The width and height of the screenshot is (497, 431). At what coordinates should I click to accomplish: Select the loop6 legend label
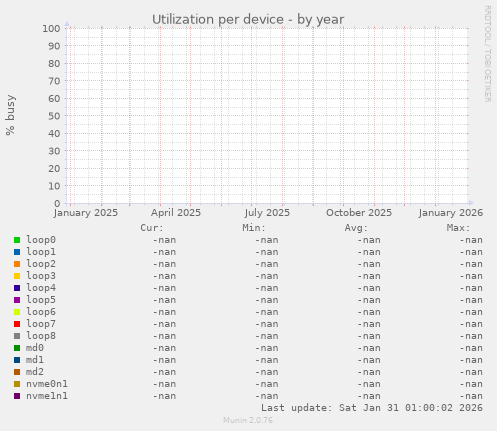tap(41, 312)
